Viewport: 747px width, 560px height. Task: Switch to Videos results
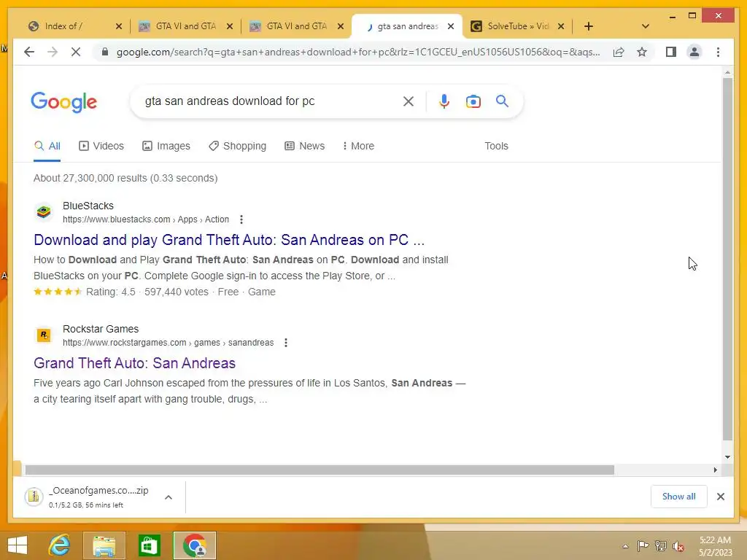[101, 146]
